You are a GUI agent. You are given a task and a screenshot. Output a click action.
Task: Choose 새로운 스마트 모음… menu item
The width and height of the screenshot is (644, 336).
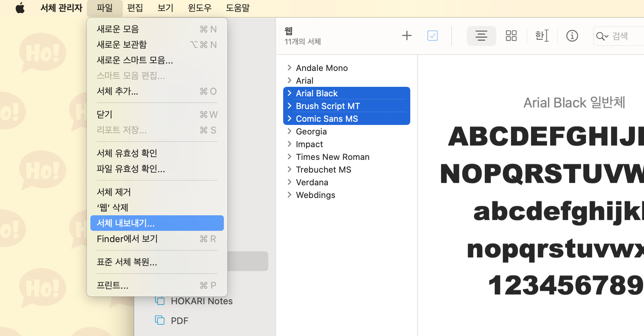pos(157,60)
